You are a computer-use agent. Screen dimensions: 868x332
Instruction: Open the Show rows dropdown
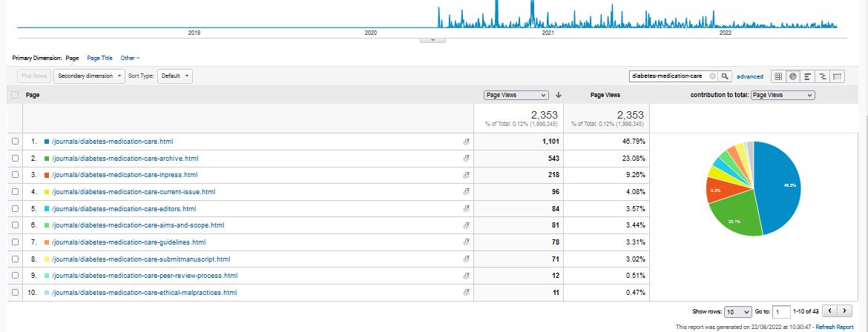[x=739, y=311]
